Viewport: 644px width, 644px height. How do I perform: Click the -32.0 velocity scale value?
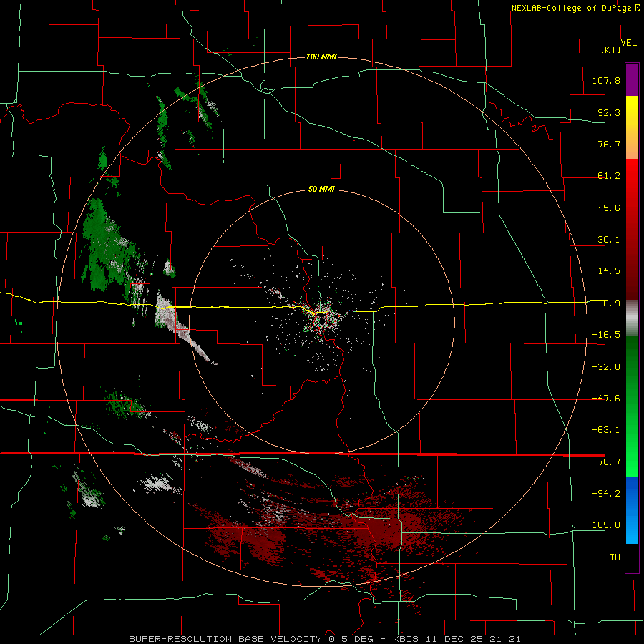[x=606, y=367]
